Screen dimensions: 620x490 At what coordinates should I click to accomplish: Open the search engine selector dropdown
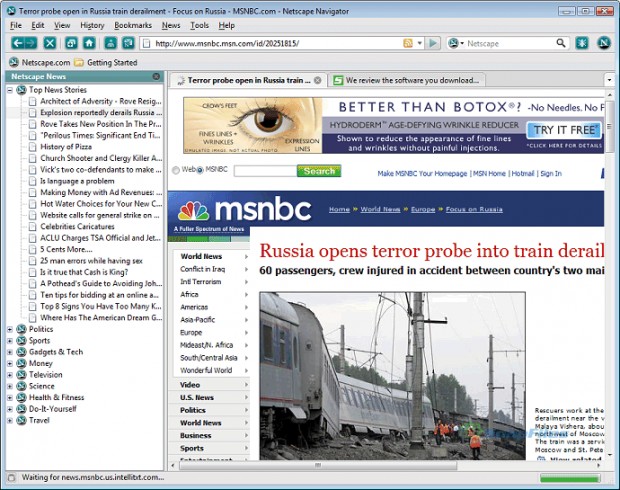point(455,43)
